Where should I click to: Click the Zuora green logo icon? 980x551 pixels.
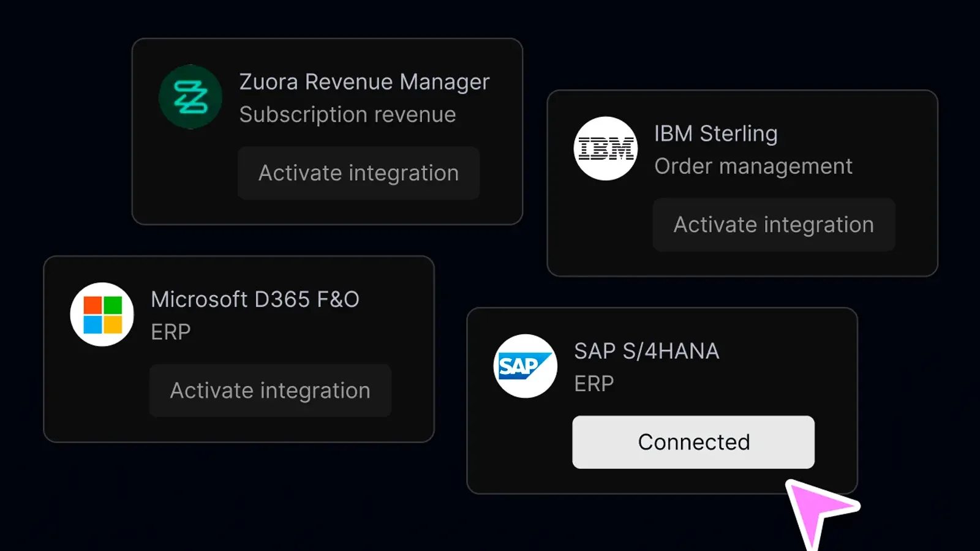click(190, 97)
